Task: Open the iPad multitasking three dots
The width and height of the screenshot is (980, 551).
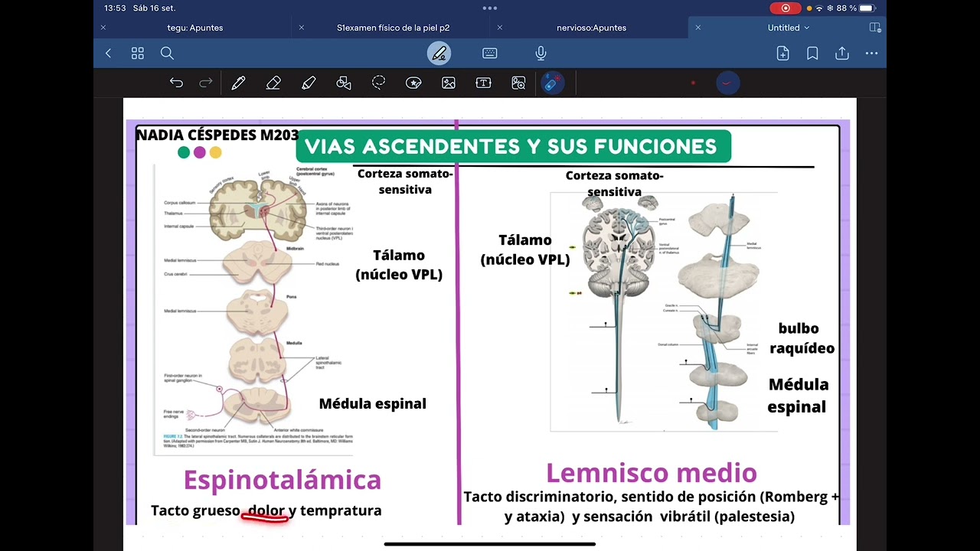Action: point(490,8)
